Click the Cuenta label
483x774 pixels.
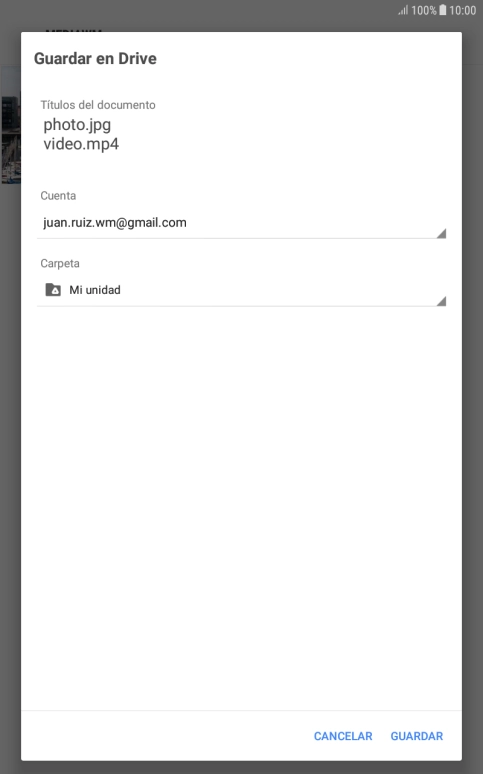click(58, 195)
